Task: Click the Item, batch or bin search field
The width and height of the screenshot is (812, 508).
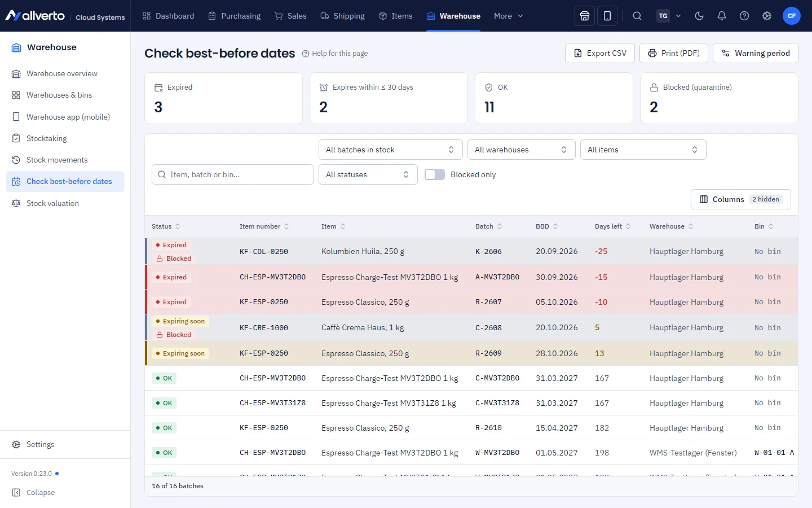Action: pos(233,174)
